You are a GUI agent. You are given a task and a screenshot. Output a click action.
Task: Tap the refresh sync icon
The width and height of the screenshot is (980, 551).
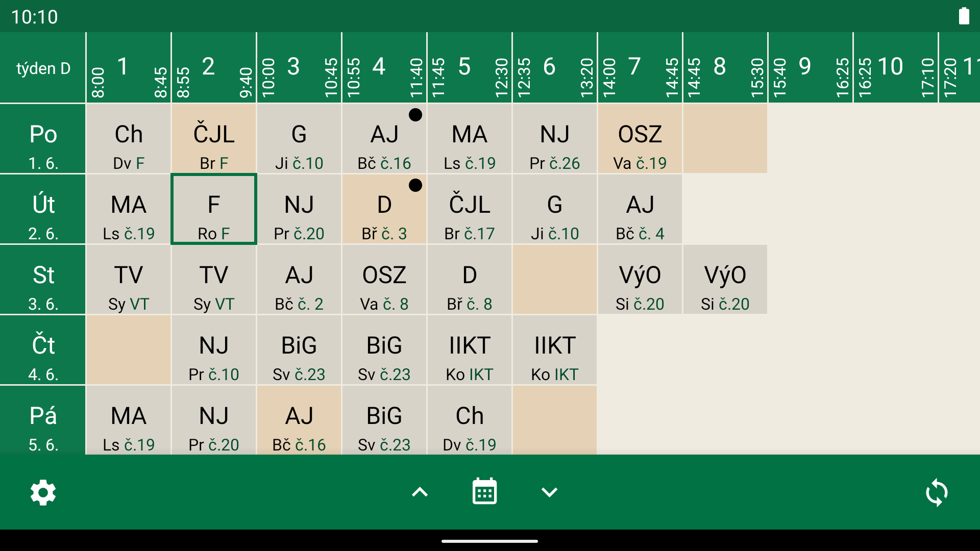coord(937,492)
